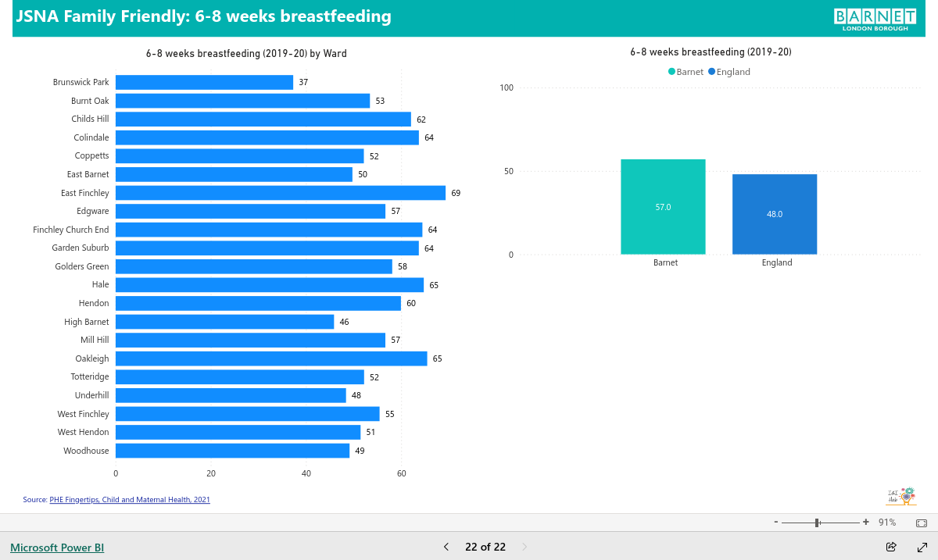Select the High Barnet bar

(224, 322)
